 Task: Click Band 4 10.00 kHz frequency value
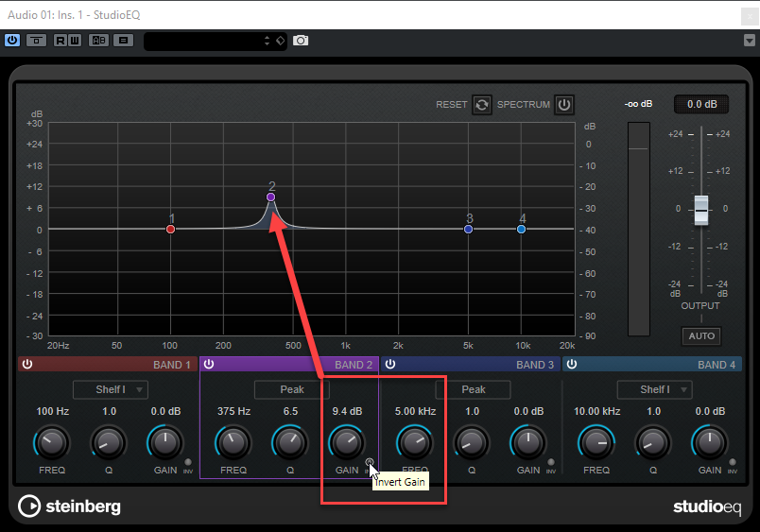[x=596, y=411]
